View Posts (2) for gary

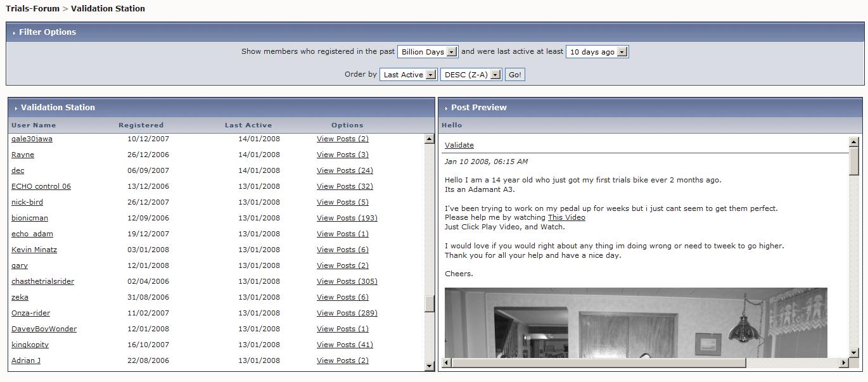(343, 265)
